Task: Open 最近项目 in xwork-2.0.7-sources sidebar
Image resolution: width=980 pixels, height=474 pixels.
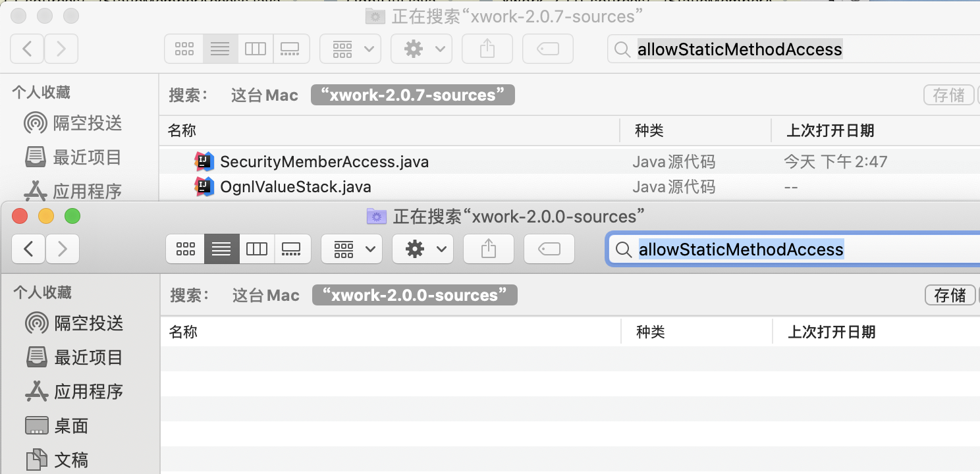Action: [72, 157]
